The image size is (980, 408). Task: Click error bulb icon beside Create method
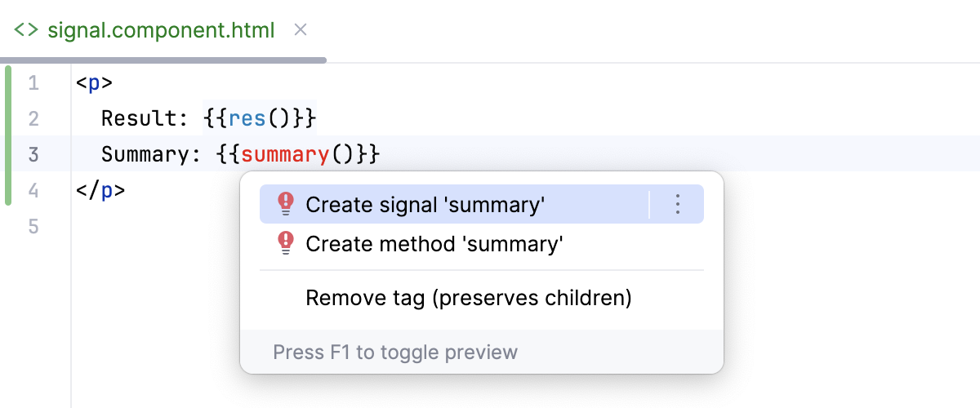pyautogui.click(x=285, y=243)
